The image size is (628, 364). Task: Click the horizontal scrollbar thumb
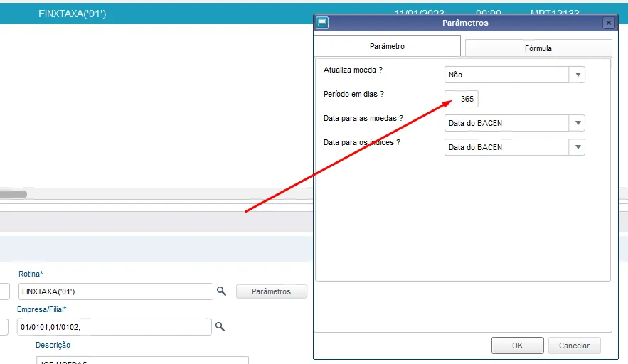pyautogui.click(x=14, y=194)
